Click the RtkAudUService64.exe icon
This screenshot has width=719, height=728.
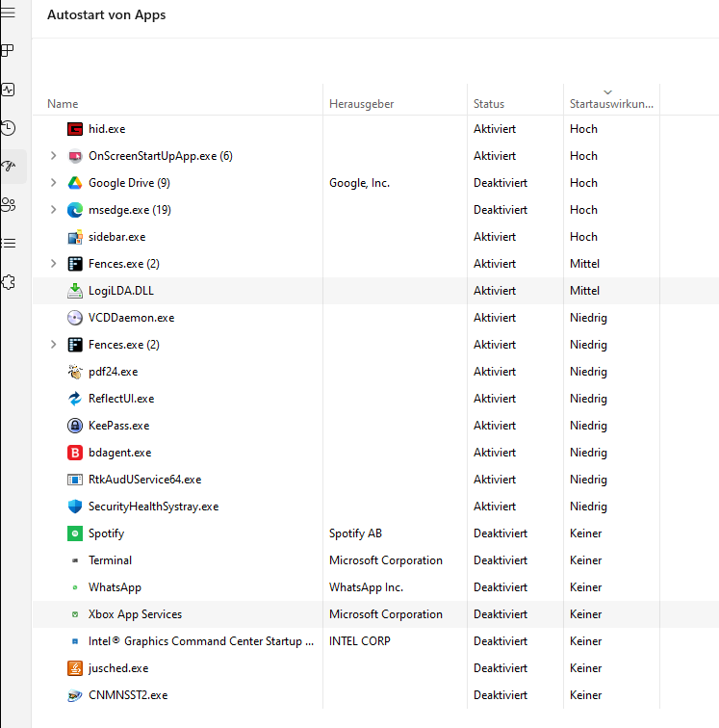75,480
